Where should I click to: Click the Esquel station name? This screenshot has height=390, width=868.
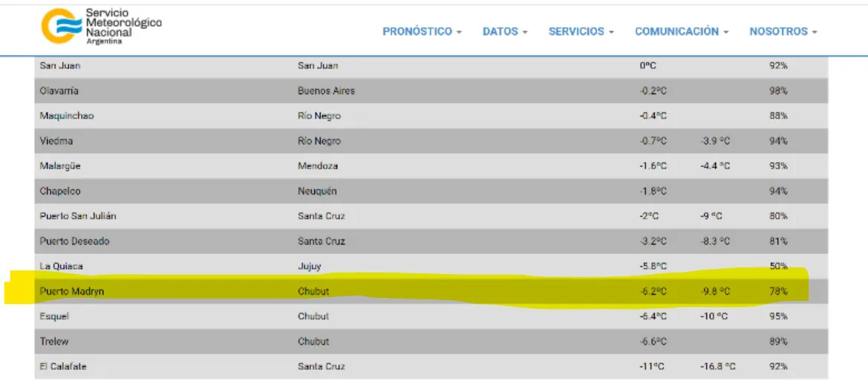click(x=54, y=316)
